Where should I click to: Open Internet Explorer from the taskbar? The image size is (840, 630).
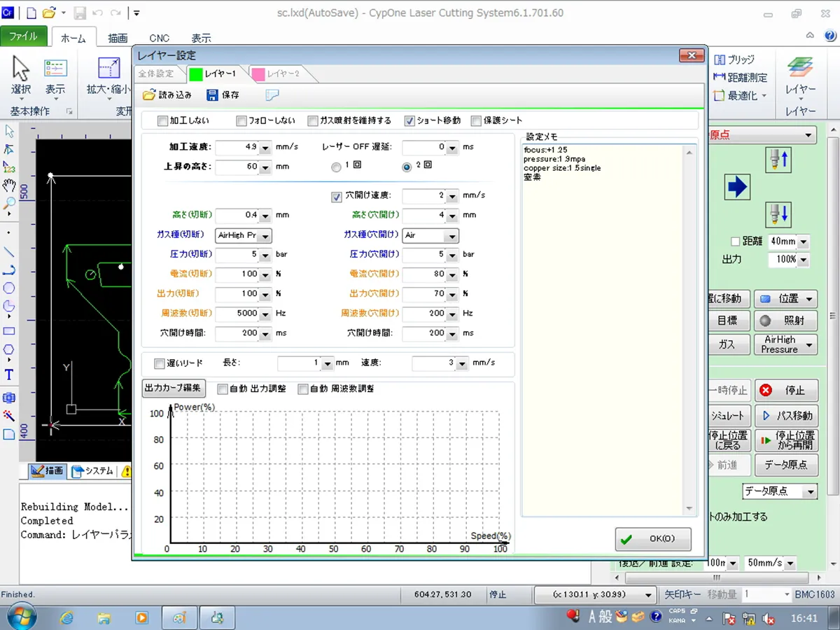pos(67,617)
